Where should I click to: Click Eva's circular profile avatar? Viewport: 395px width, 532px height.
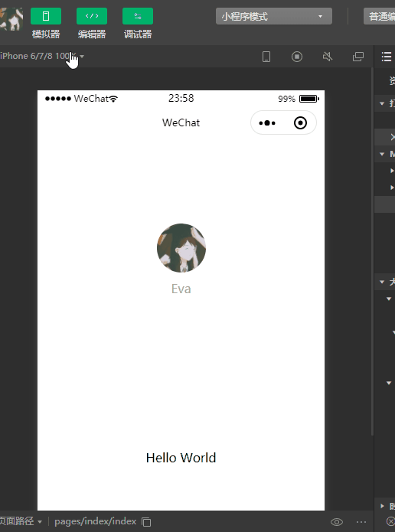click(181, 248)
